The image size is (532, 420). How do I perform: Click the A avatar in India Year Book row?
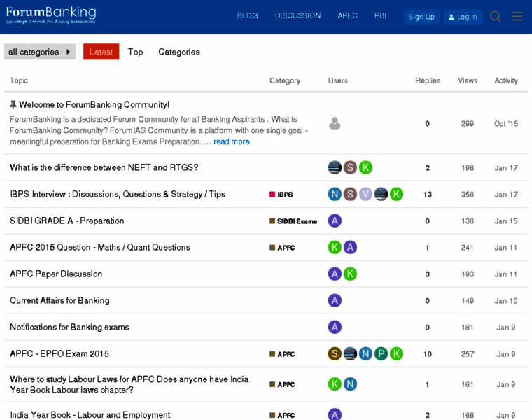click(x=335, y=414)
